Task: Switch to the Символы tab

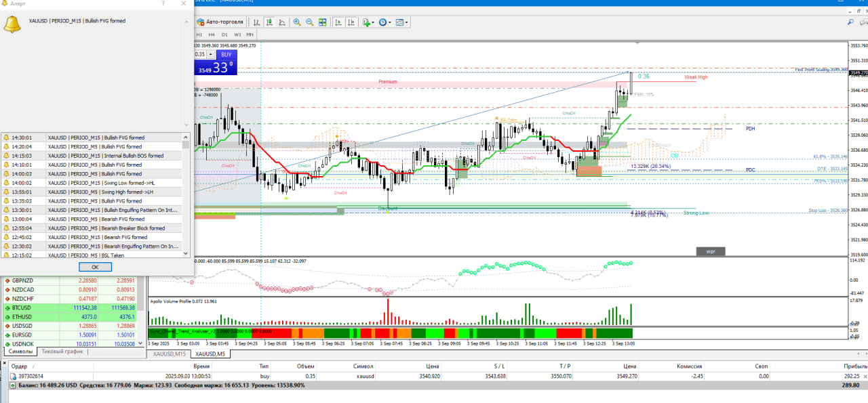Action: click(x=20, y=352)
